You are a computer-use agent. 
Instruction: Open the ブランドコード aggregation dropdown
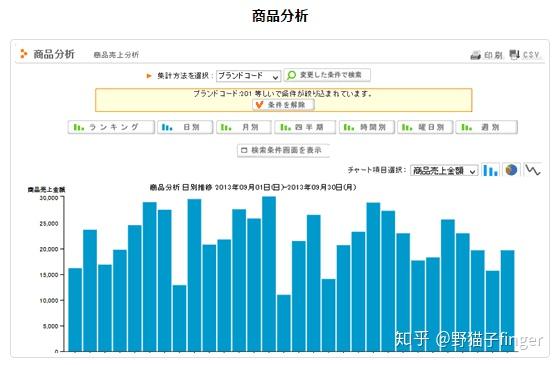(248, 76)
